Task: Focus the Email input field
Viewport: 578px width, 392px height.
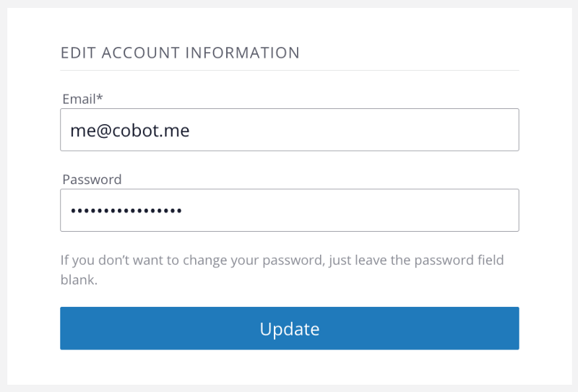Action: pos(289,130)
